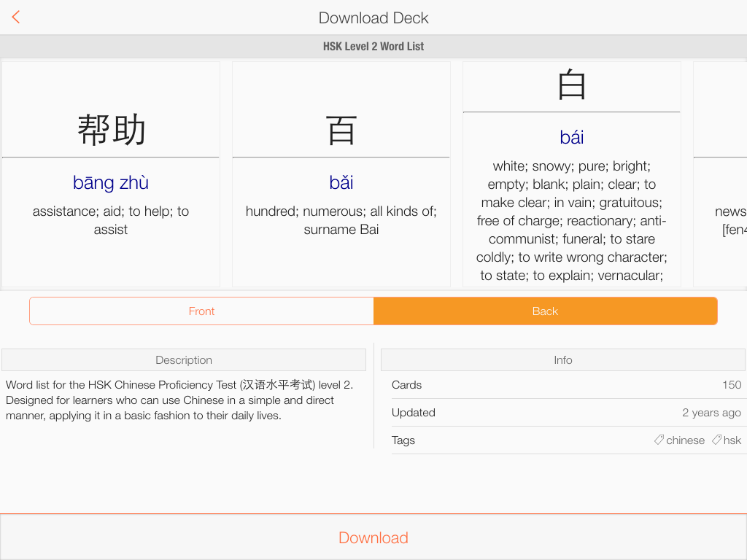Download the HSK Level 2 deck

coord(373,537)
